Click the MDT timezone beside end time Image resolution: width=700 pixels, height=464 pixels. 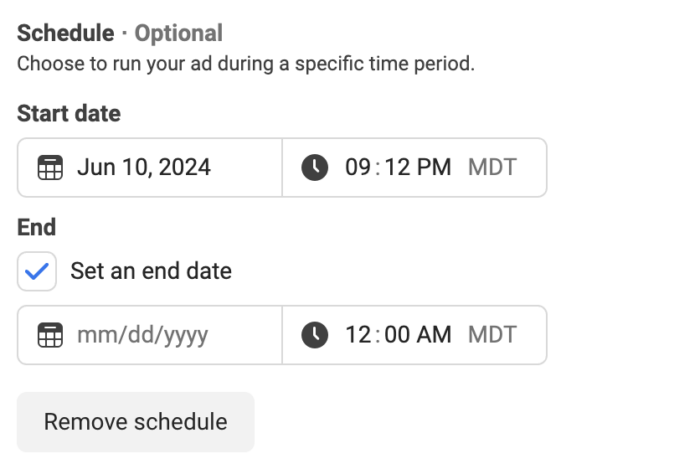pyautogui.click(x=492, y=335)
